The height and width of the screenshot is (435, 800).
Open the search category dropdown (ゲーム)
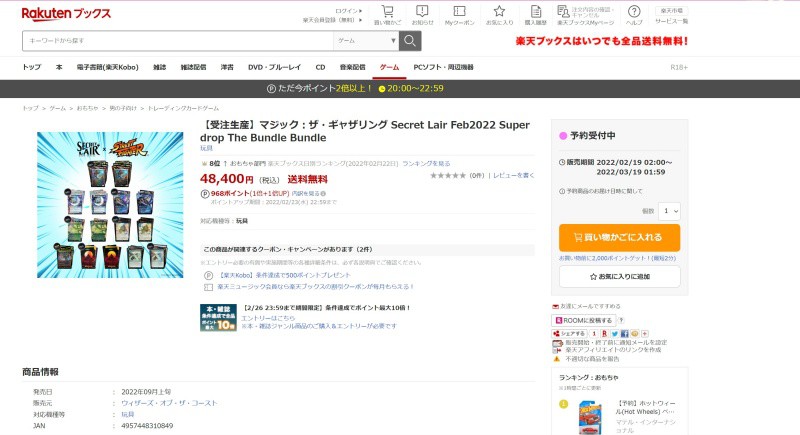pyautogui.click(x=366, y=41)
